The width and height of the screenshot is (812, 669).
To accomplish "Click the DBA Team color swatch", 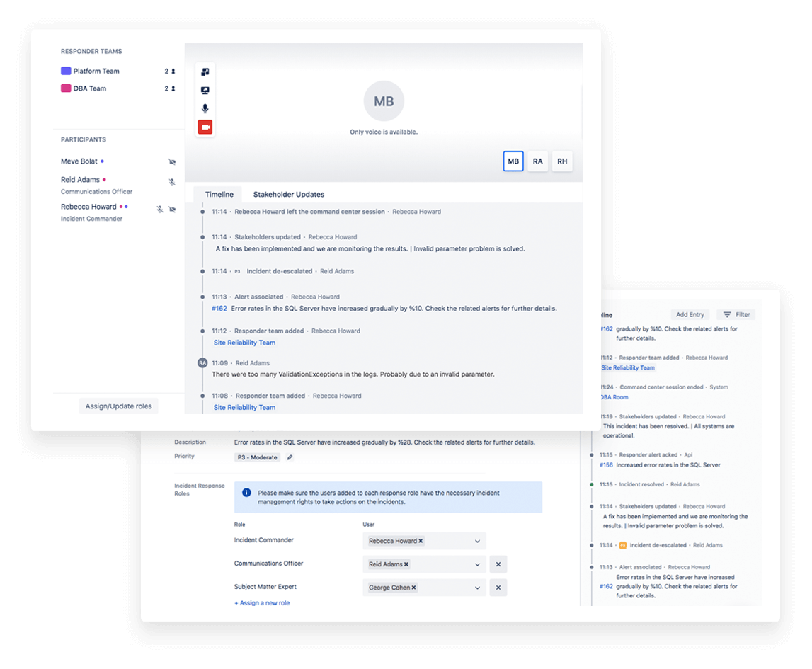I will (x=65, y=88).
